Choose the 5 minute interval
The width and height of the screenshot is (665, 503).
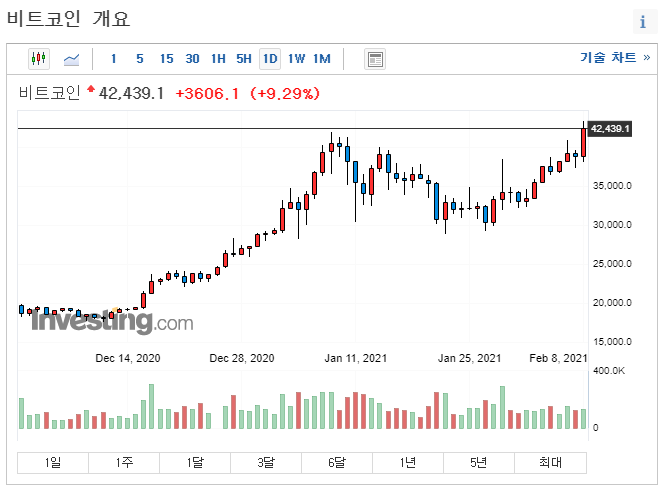tap(140, 59)
